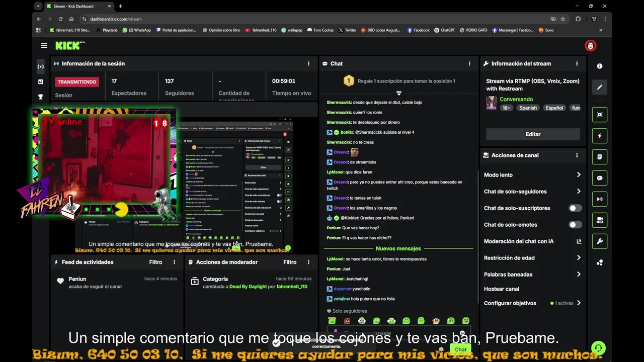Viewport: 644px width, 362px height.
Task: Click Hostear canal
Action: 501,289
